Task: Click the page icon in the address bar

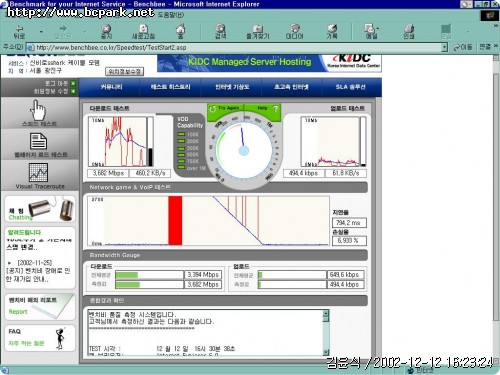Action: pyautogui.click(x=31, y=48)
